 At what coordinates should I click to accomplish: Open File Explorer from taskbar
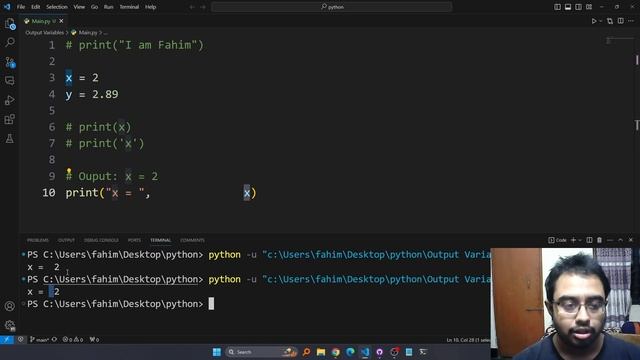321,352
